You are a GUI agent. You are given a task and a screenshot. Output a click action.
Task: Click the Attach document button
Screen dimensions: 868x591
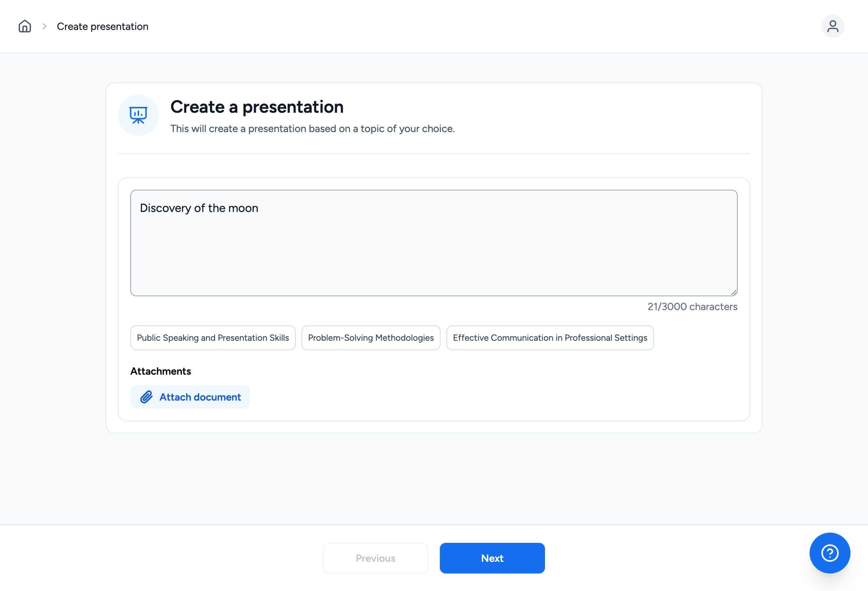pos(190,397)
